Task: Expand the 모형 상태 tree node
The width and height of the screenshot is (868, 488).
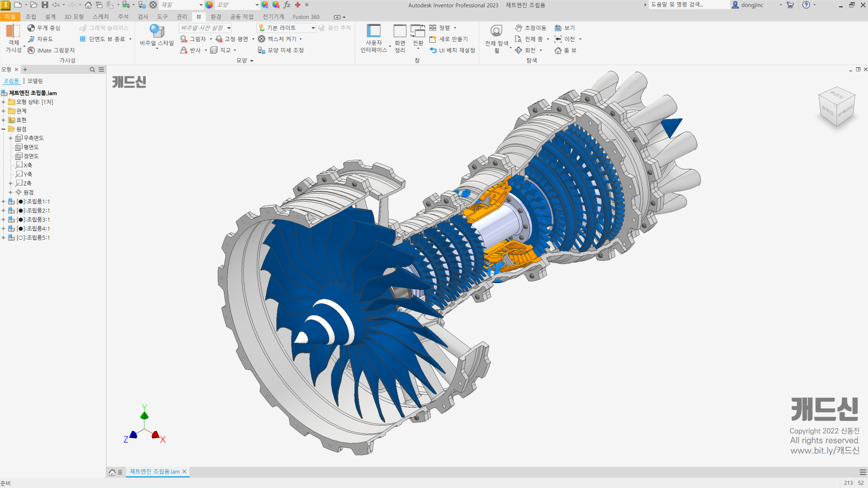Action: click(3, 102)
